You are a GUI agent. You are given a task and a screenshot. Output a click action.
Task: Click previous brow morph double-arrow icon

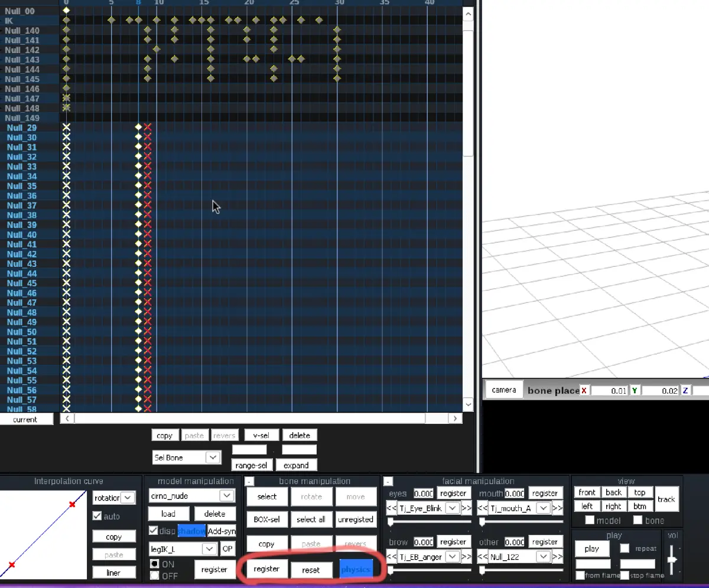[391, 557]
